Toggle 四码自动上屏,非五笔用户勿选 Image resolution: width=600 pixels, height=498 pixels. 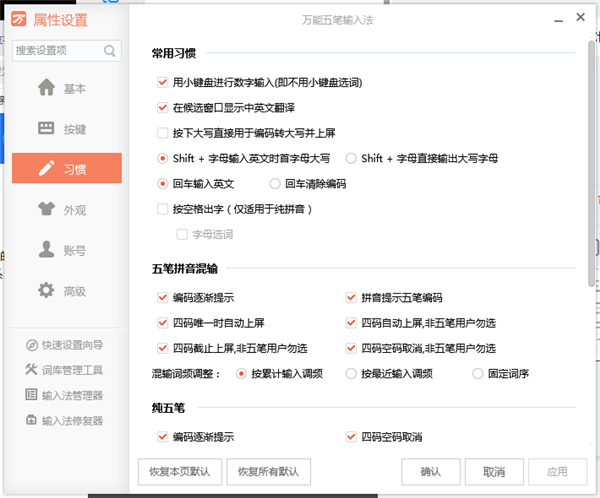351,323
